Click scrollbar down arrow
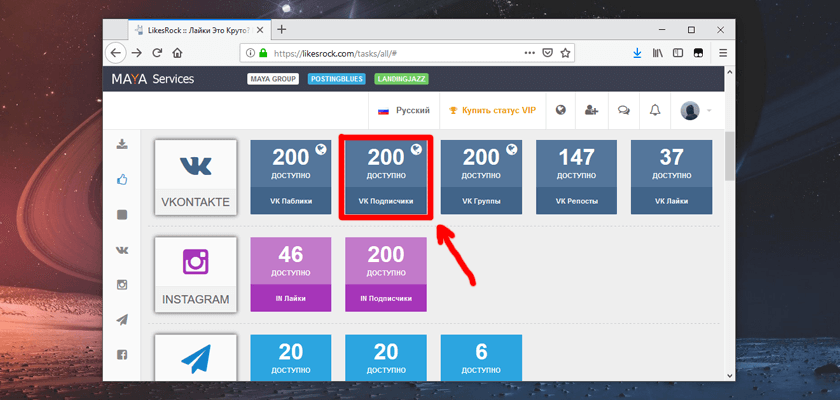 pos(729,375)
